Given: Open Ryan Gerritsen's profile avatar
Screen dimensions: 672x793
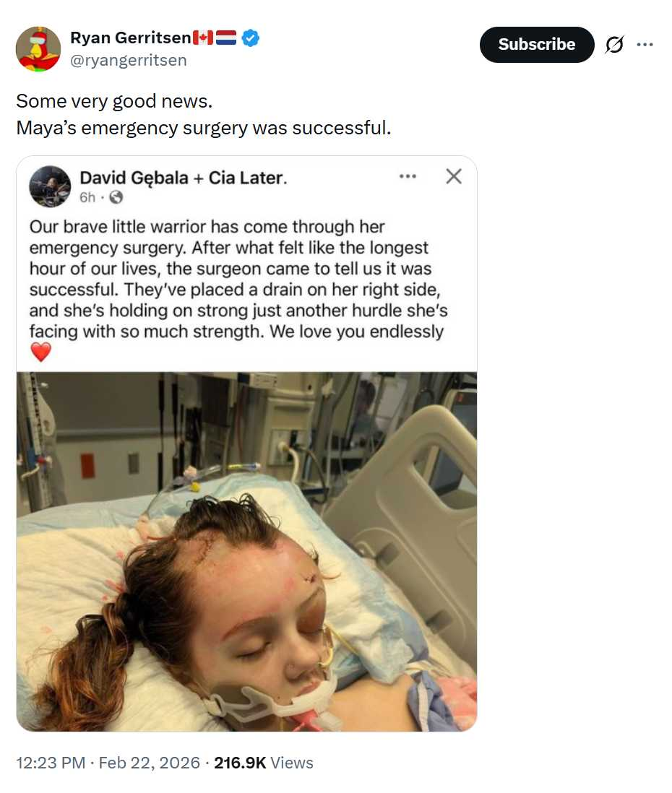Looking at the screenshot, I should pos(38,49).
